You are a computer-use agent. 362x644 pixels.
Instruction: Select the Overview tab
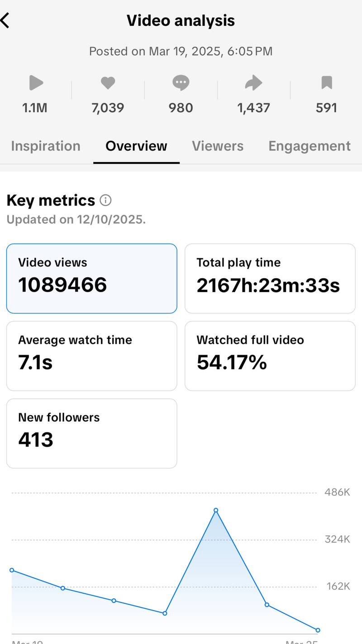(x=136, y=146)
